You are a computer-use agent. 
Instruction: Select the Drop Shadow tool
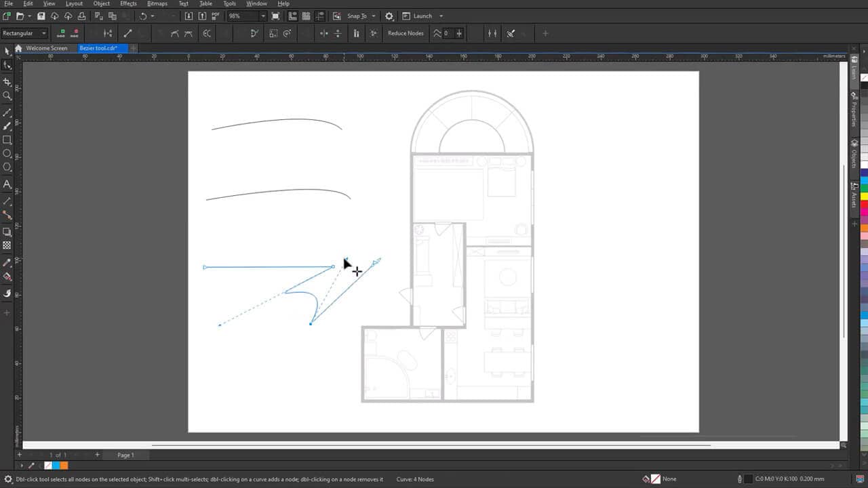click(x=7, y=232)
